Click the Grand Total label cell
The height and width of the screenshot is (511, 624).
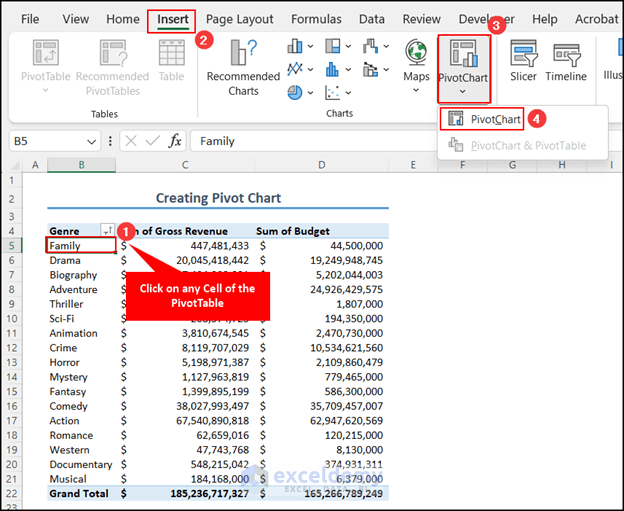[81, 493]
